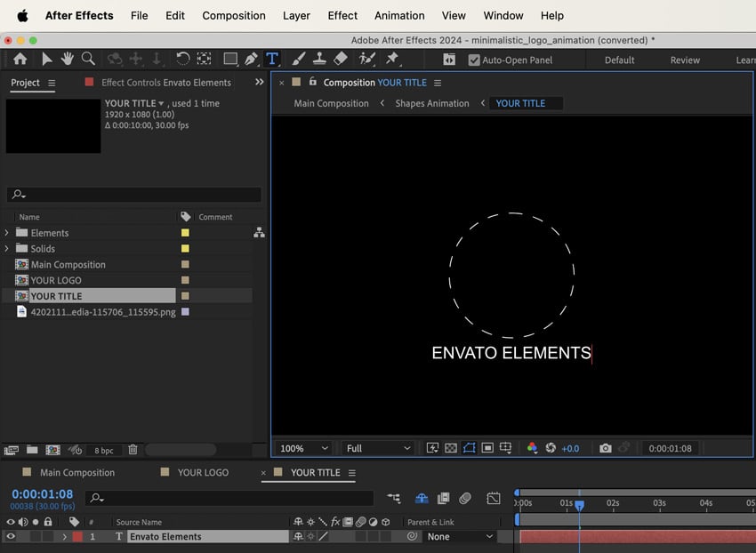Select the Rectangle shape tool
This screenshot has width=756, height=553.
230,59
